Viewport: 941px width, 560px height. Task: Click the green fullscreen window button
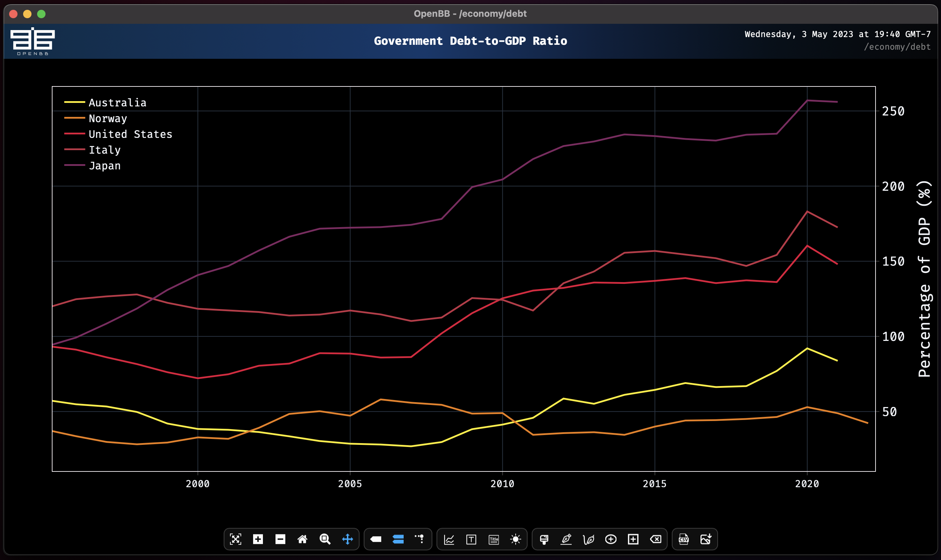pyautogui.click(x=42, y=14)
